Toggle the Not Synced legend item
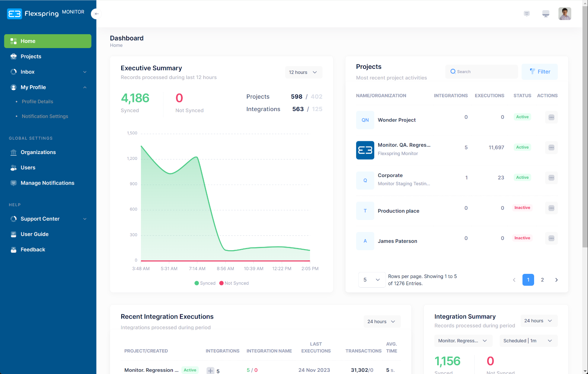Viewport: 588px width, 374px height. [234, 283]
